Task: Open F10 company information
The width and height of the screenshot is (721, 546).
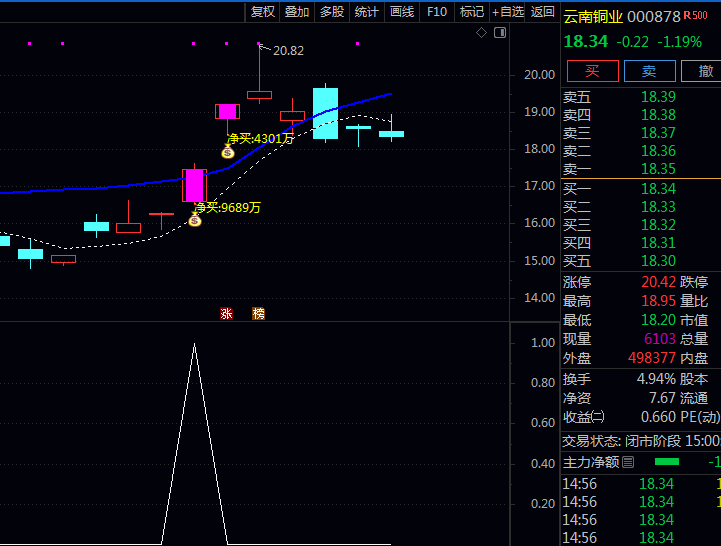Action: point(437,11)
